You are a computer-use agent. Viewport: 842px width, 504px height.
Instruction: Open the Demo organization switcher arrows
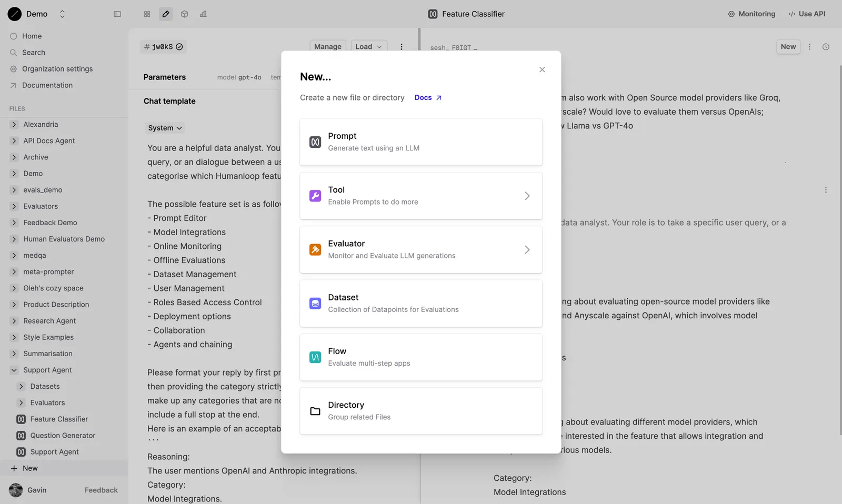(x=62, y=14)
